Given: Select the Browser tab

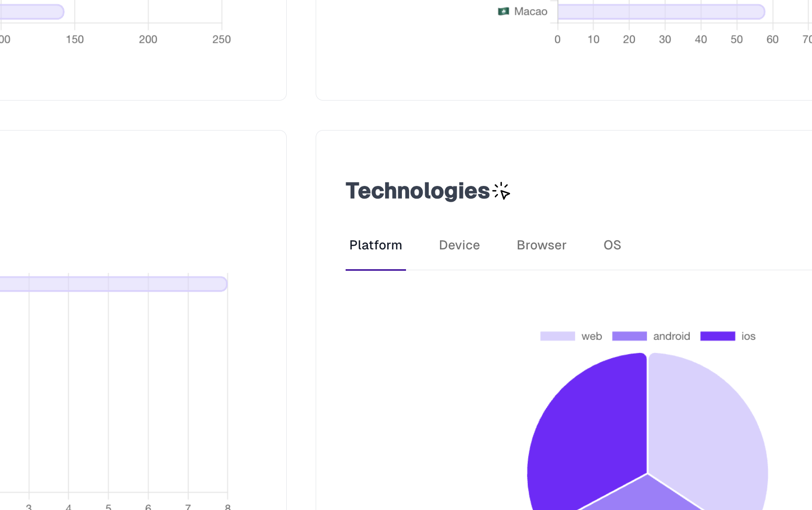Looking at the screenshot, I should (x=542, y=245).
